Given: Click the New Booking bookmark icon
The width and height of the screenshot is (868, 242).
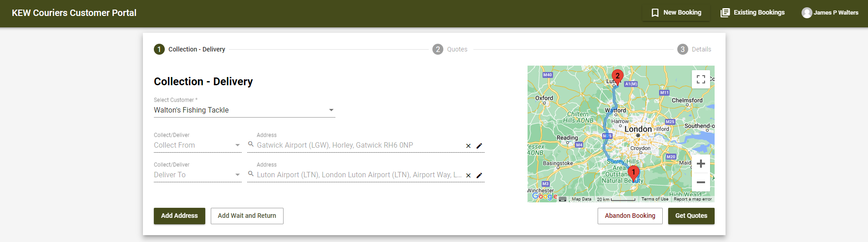Looking at the screenshot, I should point(655,13).
